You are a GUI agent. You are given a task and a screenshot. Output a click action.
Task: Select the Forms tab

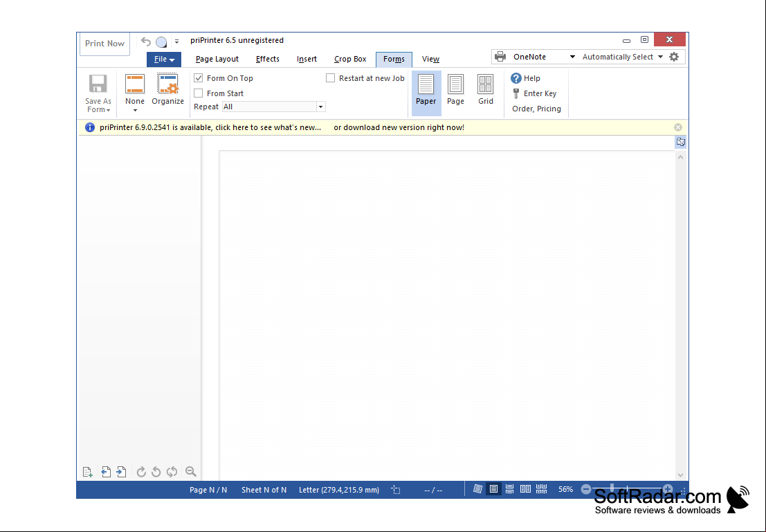(x=394, y=59)
